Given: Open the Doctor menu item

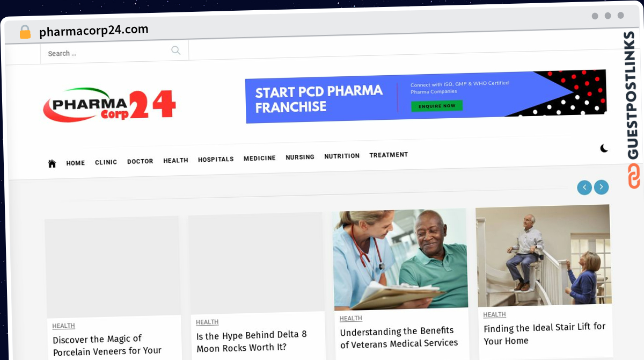Looking at the screenshot, I should coord(140,161).
